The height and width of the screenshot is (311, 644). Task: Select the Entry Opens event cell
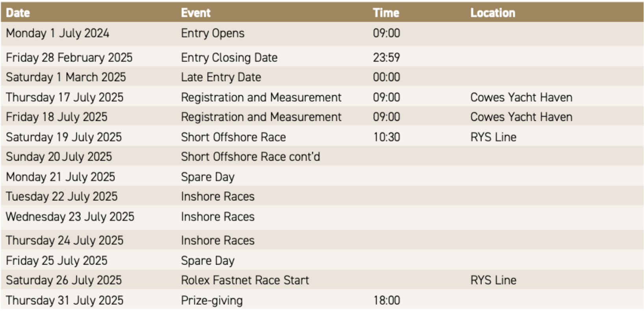(x=213, y=33)
